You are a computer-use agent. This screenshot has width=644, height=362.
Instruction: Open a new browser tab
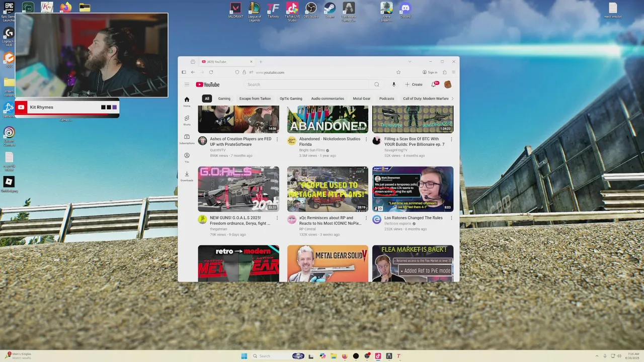click(261, 62)
